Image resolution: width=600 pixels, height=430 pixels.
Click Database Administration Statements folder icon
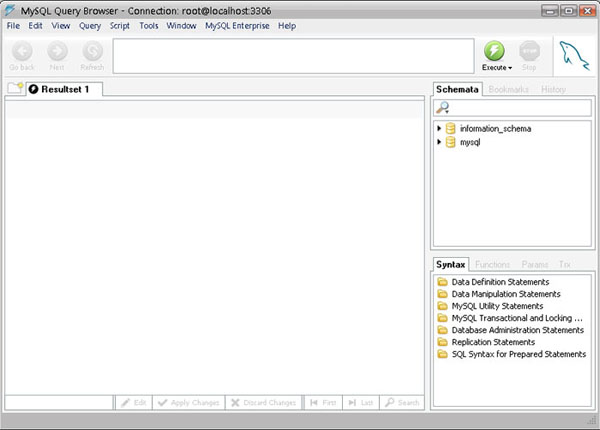pyautogui.click(x=442, y=330)
